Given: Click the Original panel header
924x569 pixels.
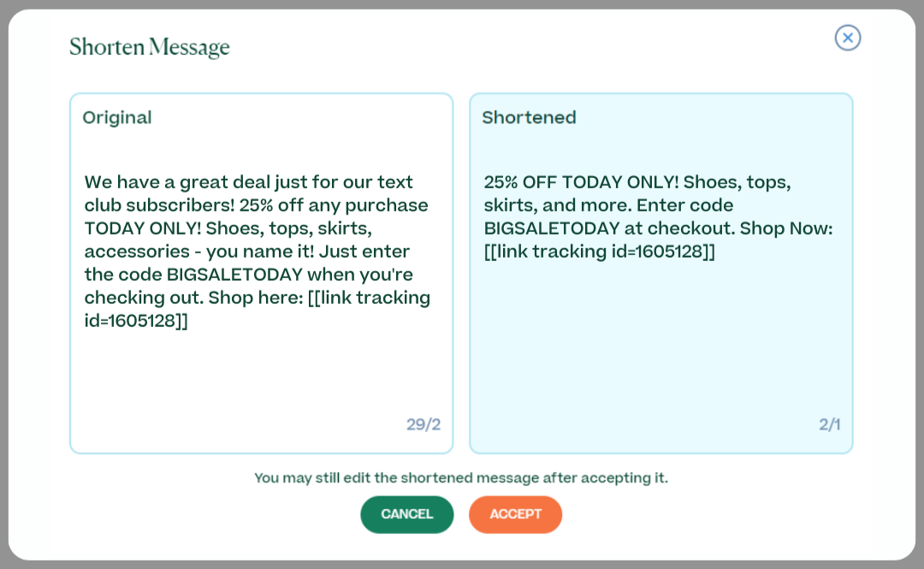Looking at the screenshot, I should (117, 117).
